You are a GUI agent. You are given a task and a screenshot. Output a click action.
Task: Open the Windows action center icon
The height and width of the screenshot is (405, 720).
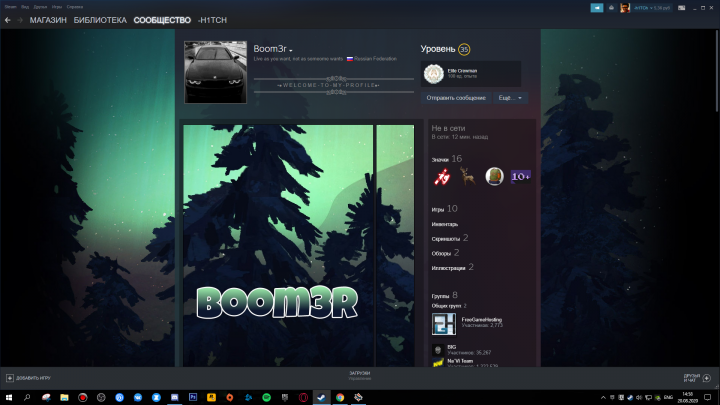708,398
